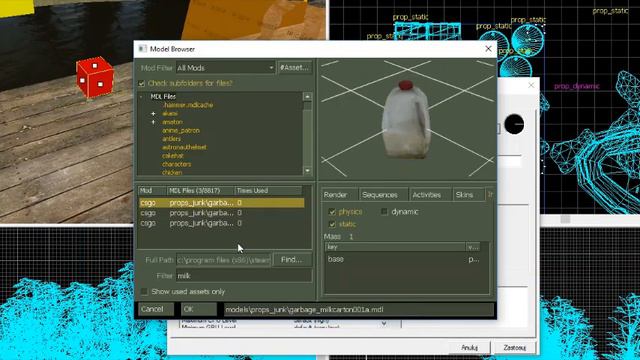Collapse the MDL Files root tree node
This screenshot has width=640, height=360.
coord(142,97)
